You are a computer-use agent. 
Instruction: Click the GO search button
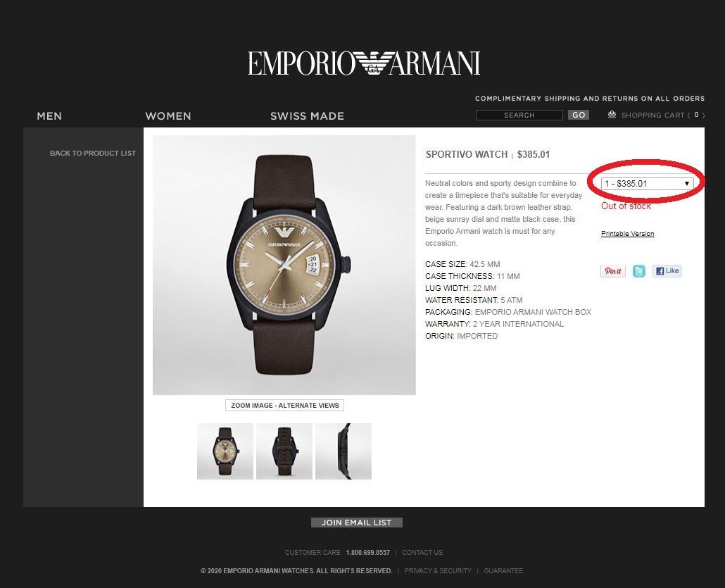click(x=579, y=115)
